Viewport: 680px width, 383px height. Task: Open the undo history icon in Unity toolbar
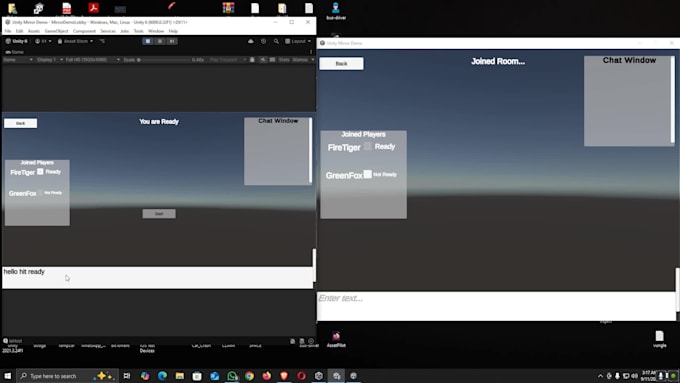click(x=263, y=41)
